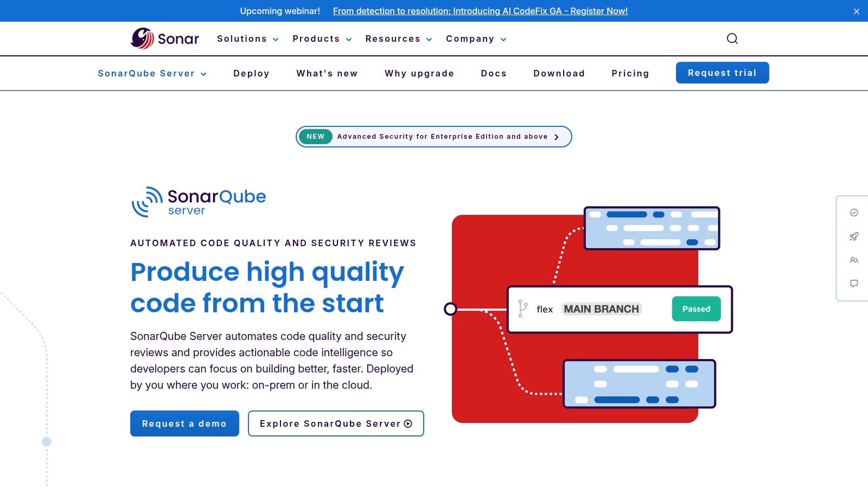Click the 'Produce high quality code' heading
868x488 pixels.
coord(267,287)
